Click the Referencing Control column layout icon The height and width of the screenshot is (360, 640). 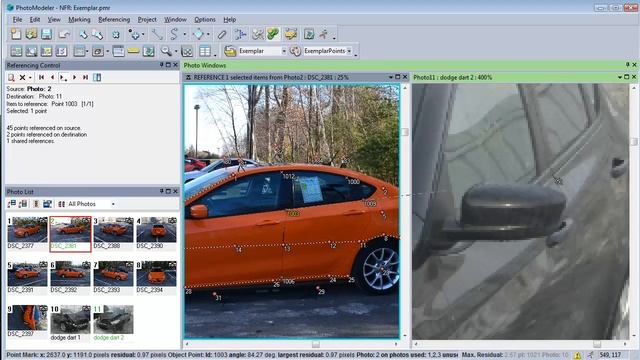[x=97, y=77]
